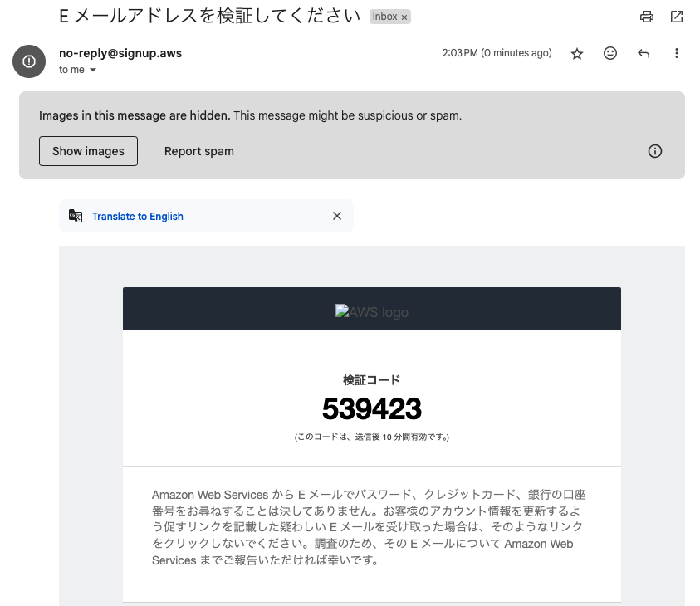Click Translate to English link
Viewport: 700px width, 606px height.
click(x=138, y=217)
